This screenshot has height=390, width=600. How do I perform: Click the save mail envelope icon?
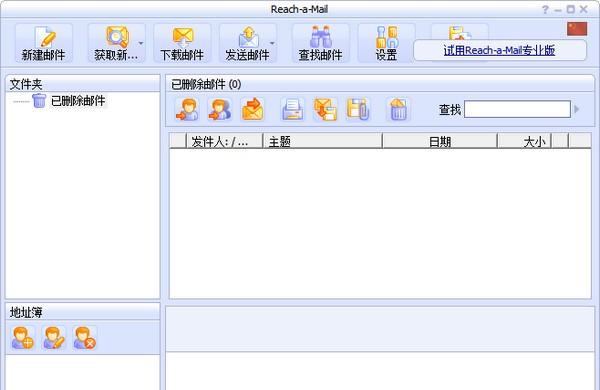point(325,109)
